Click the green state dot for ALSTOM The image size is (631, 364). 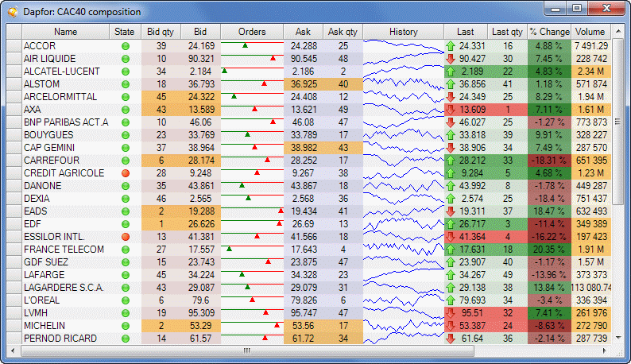pos(126,84)
